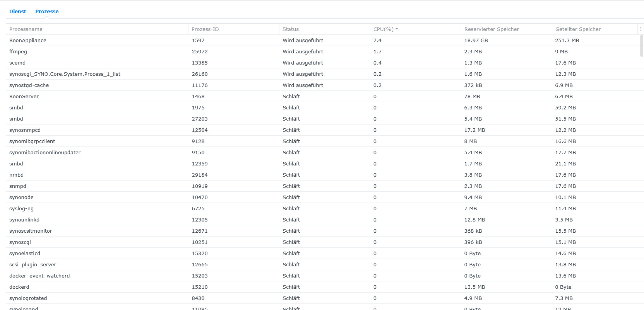Click the dockerd process row

coord(19,287)
